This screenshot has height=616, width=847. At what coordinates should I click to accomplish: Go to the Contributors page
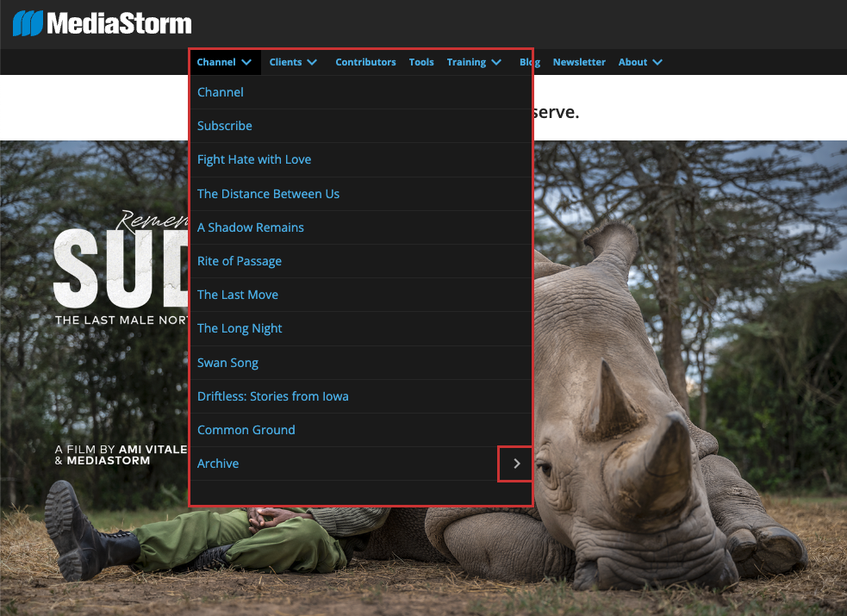click(x=365, y=62)
